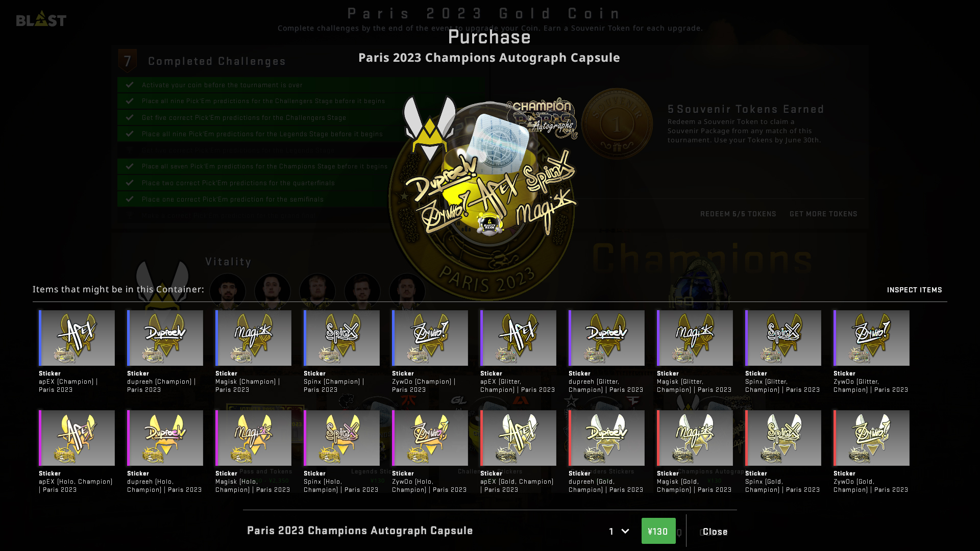Viewport: 980px width, 551px height.
Task: Select the apEX (Gold, Champion) sticker
Action: pyautogui.click(x=519, y=438)
